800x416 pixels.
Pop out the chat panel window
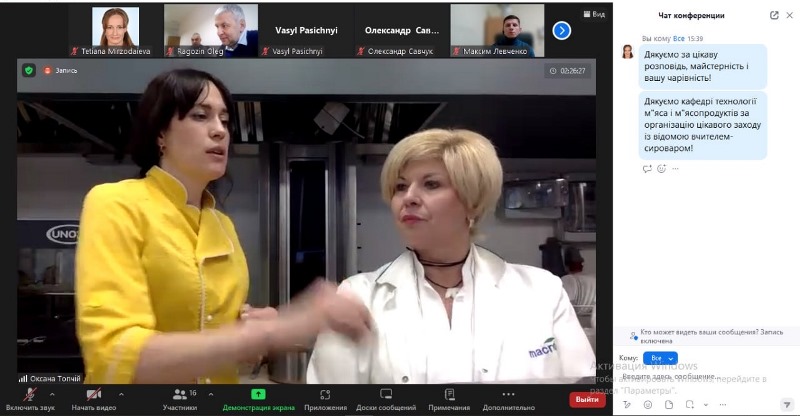(774, 15)
